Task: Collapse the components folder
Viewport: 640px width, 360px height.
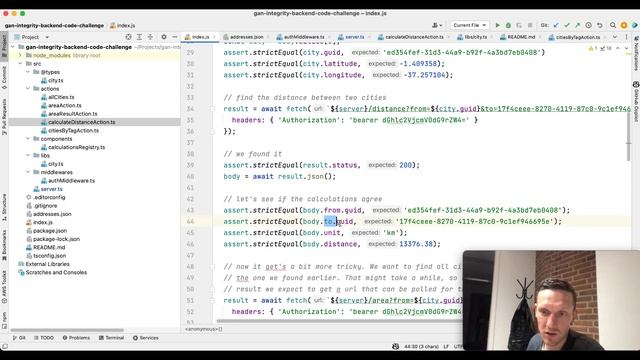Action: pos(28,139)
